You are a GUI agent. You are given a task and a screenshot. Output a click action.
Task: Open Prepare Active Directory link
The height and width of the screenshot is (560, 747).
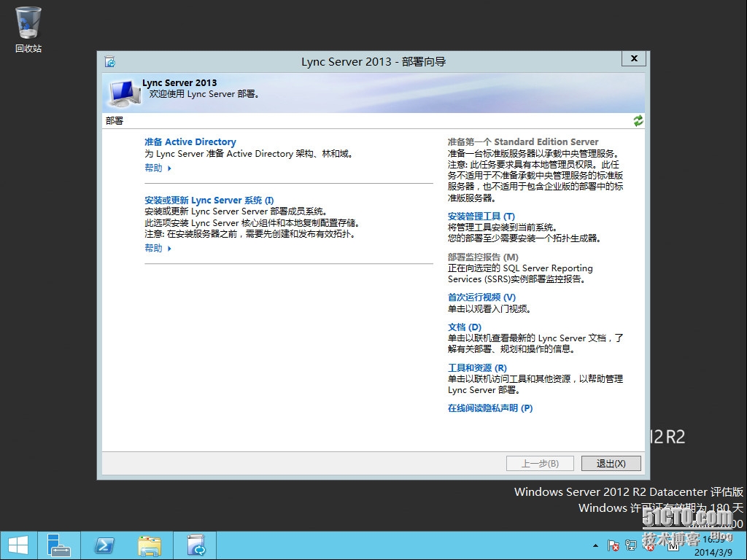tap(190, 142)
